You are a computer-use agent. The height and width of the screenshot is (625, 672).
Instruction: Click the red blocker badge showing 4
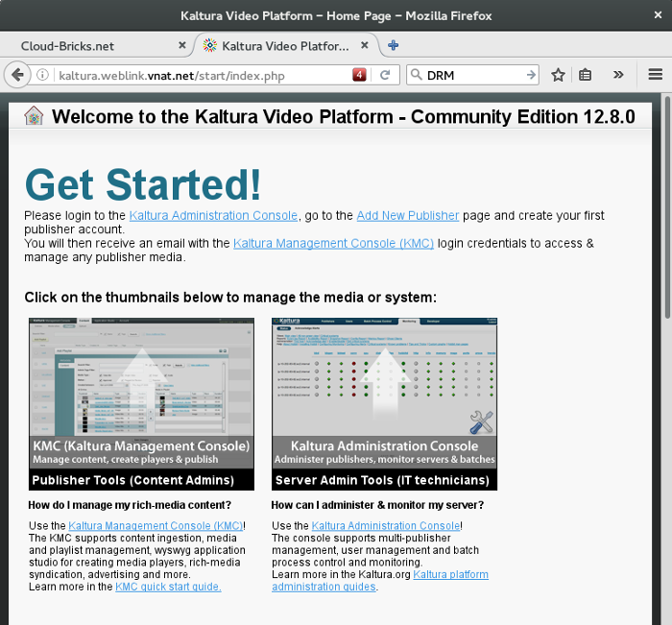pos(359,75)
